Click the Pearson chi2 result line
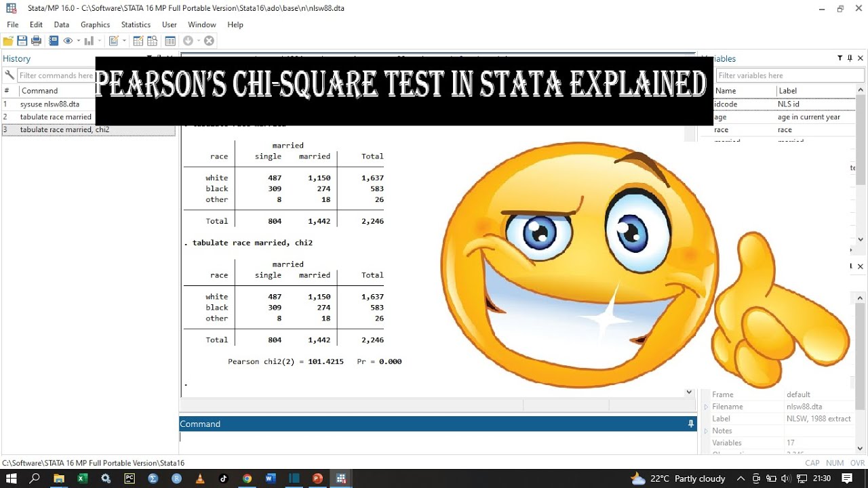 coord(315,361)
